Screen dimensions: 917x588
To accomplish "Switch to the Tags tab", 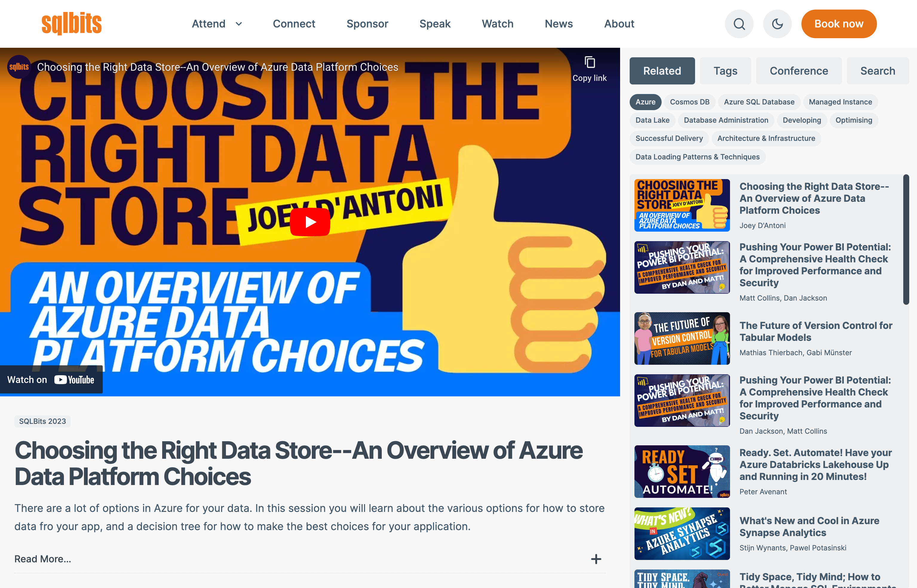I will [725, 70].
